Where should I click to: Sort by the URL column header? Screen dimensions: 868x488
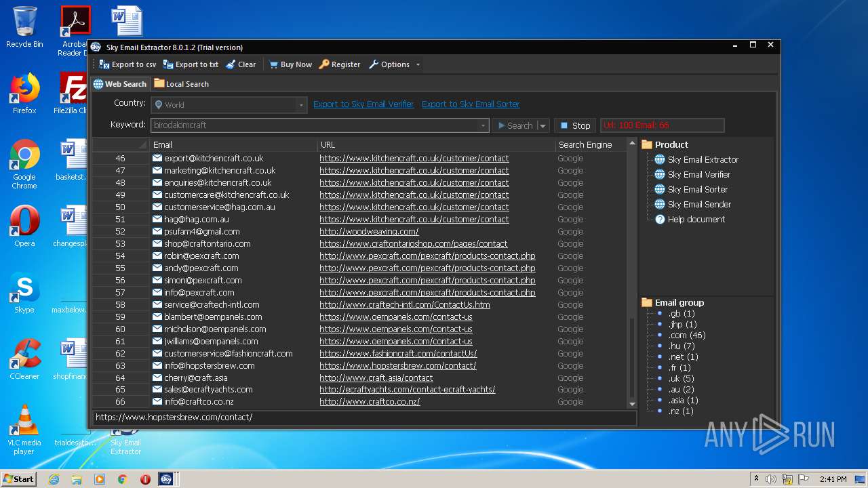click(436, 144)
